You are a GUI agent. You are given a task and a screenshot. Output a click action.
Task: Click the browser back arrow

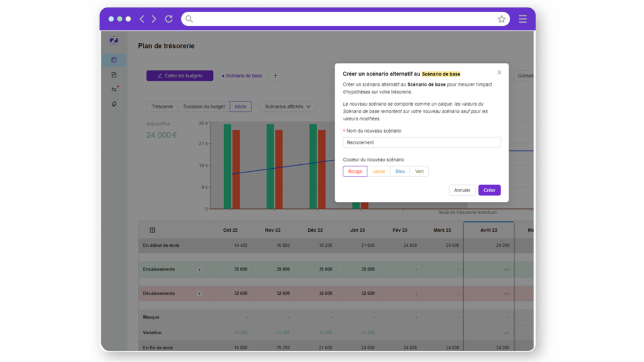click(x=142, y=19)
